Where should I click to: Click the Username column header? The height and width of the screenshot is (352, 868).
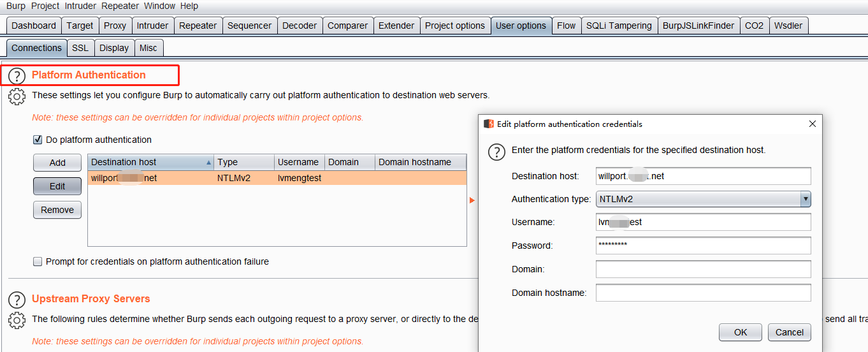click(x=300, y=162)
